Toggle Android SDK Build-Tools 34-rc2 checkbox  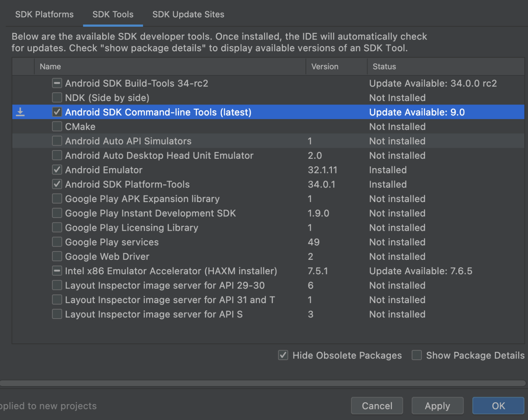point(57,83)
